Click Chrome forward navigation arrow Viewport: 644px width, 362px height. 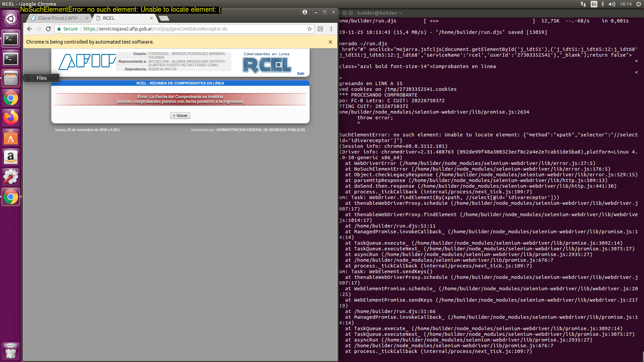click(x=39, y=29)
